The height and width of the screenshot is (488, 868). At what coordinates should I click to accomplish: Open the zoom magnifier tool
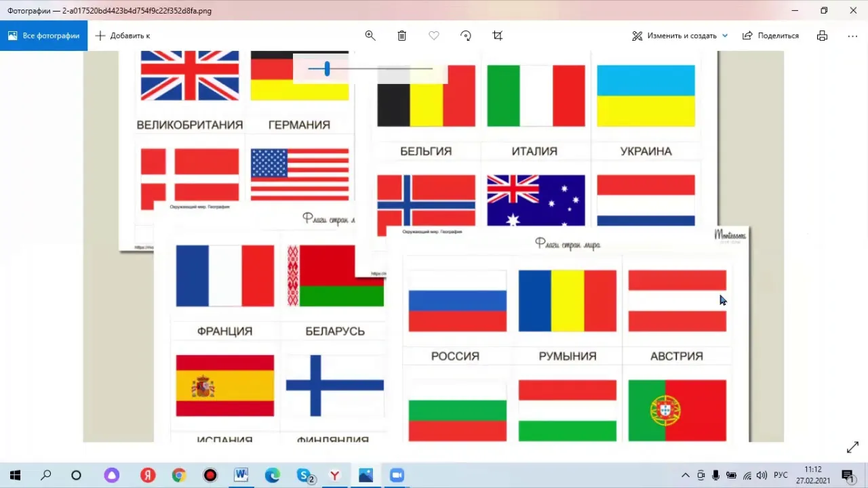370,36
